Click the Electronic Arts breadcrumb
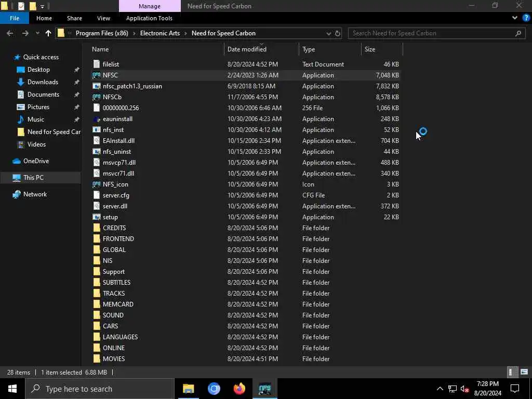Image resolution: width=532 pixels, height=399 pixels. (160, 33)
